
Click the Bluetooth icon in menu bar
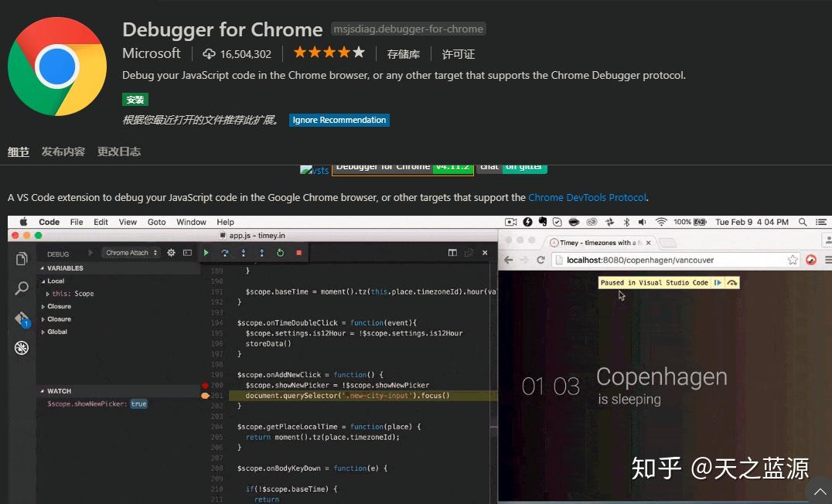[626, 222]
